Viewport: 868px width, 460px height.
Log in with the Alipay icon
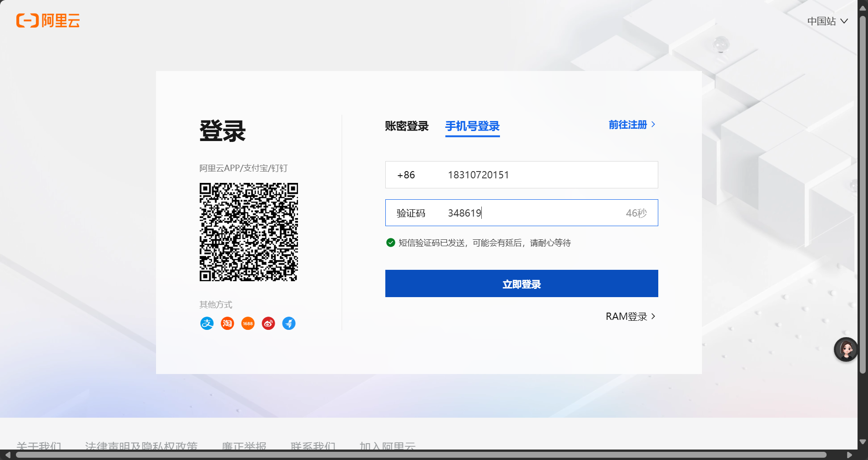[x=207, y=324]
